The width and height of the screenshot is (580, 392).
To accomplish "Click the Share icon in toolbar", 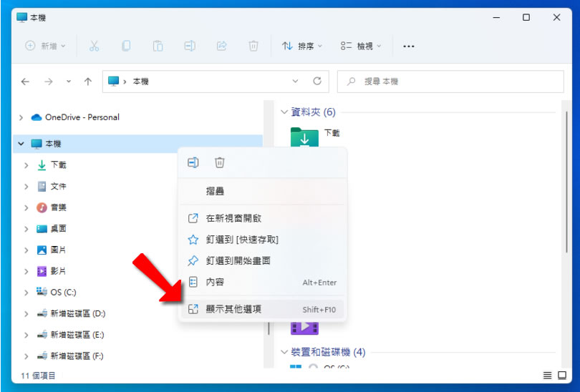I will [x=221, y=46].
